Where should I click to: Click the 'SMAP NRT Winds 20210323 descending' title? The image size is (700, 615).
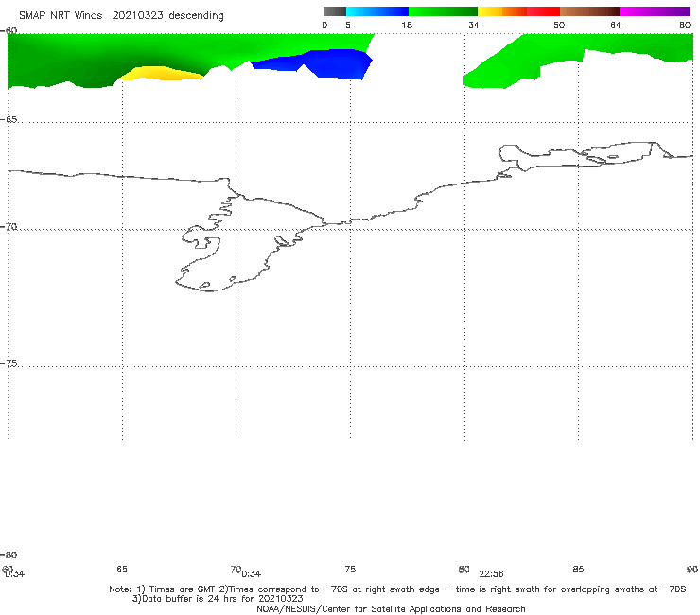point(121,16)
